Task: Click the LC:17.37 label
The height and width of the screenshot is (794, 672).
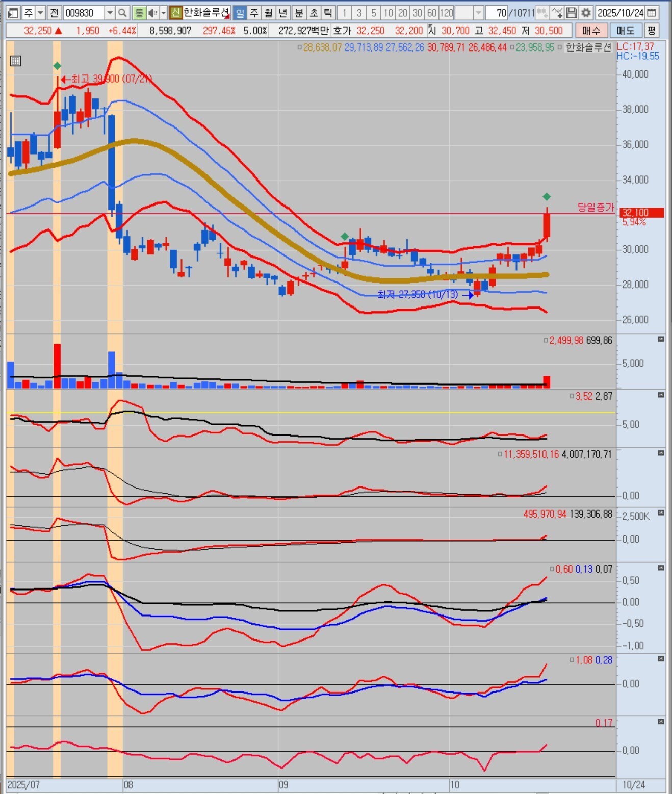Action: click(635, 46)
